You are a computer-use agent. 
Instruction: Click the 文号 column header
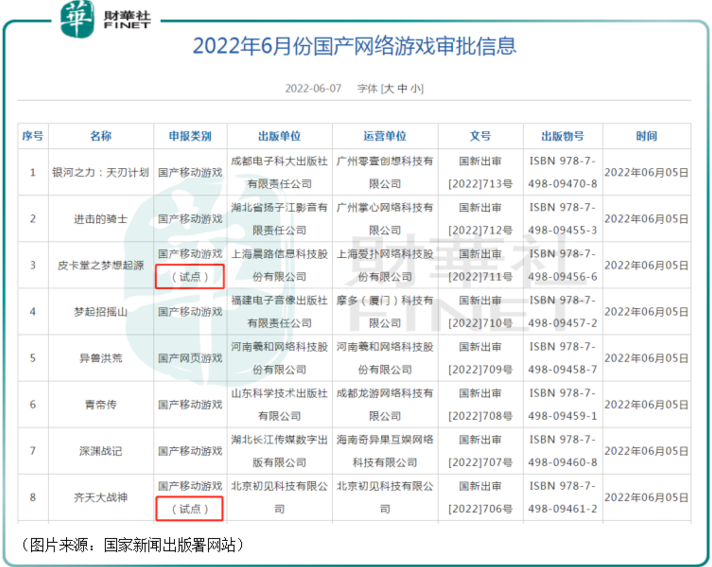[480, 136]
